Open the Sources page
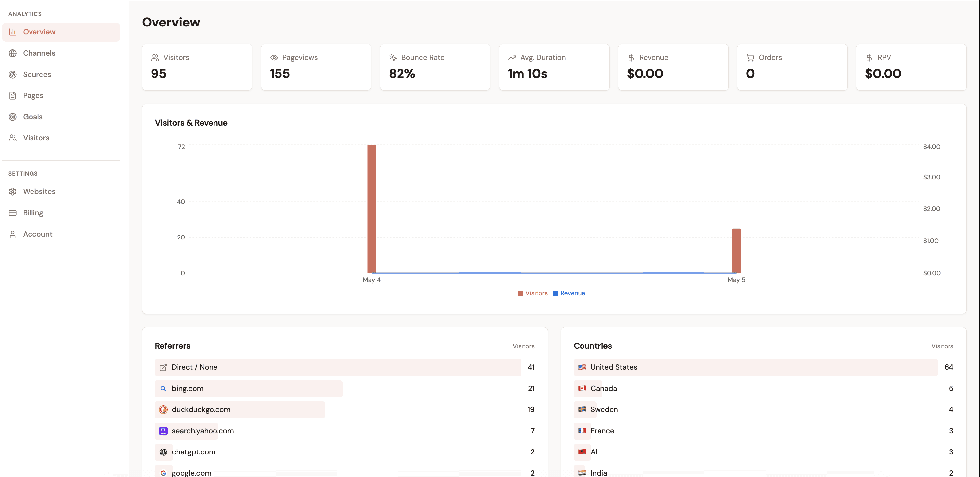 (61, 75)
